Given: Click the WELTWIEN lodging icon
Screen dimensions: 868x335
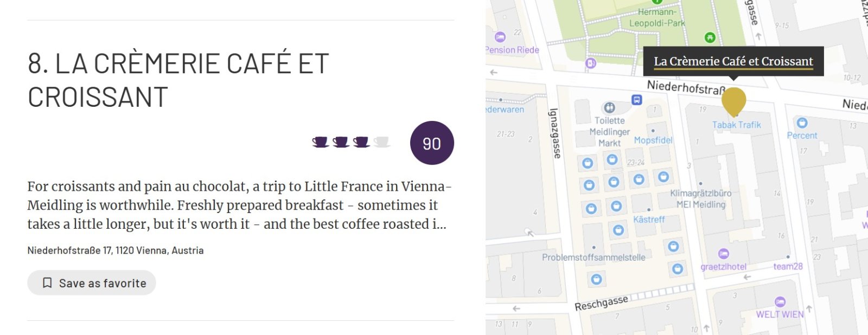Looking at the screenshot, I should [x=780, y=301].
